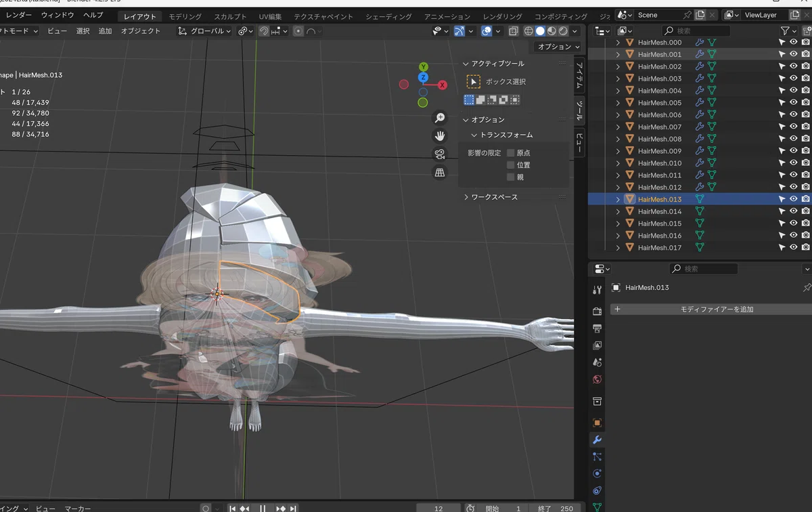
Task: Open the オプション dropdown in viewport header
Action: click(x=558, y=47)
